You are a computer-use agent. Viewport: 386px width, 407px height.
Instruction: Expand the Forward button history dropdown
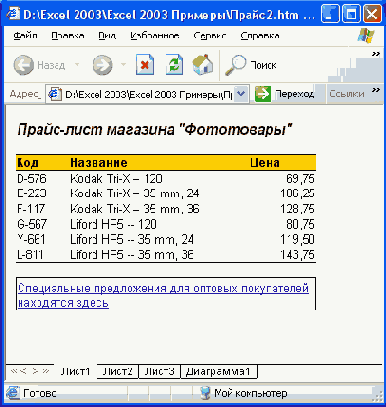point(123,64)
